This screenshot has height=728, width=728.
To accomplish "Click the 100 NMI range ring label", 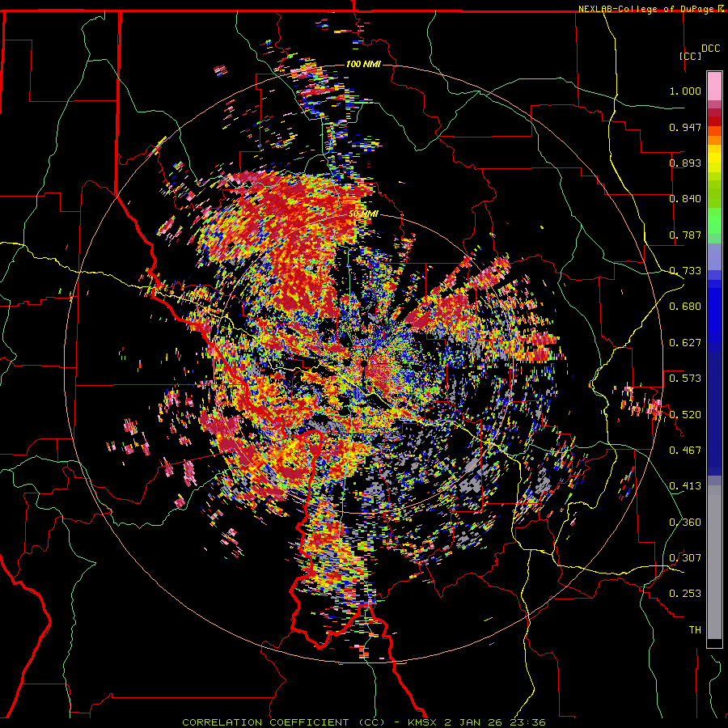I will pos(363,64).
